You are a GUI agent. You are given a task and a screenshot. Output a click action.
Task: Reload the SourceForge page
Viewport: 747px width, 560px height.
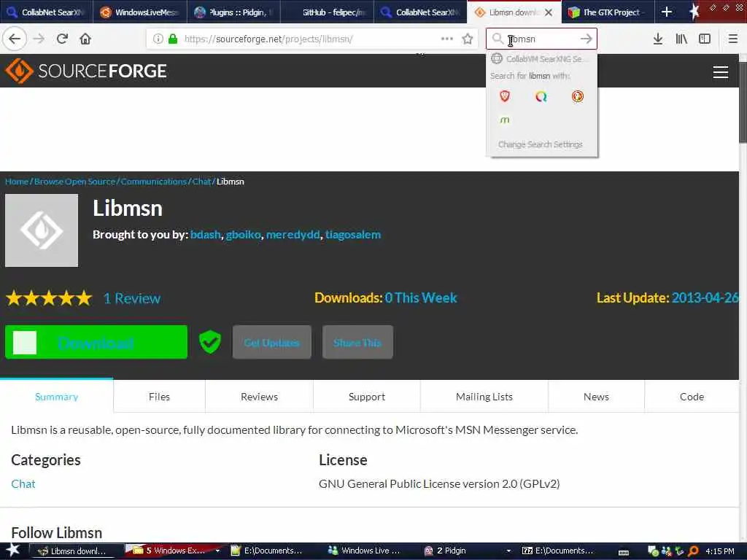tap(63, 39)
